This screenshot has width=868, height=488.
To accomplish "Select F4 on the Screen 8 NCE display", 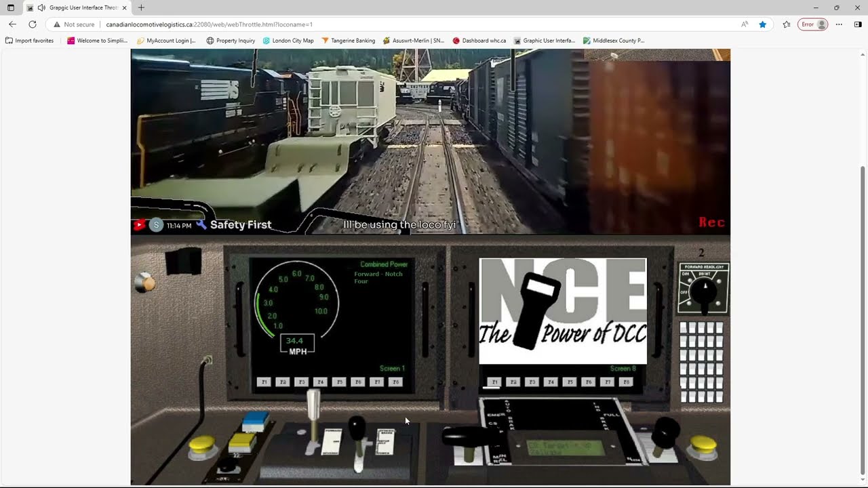I will (551, 382).
